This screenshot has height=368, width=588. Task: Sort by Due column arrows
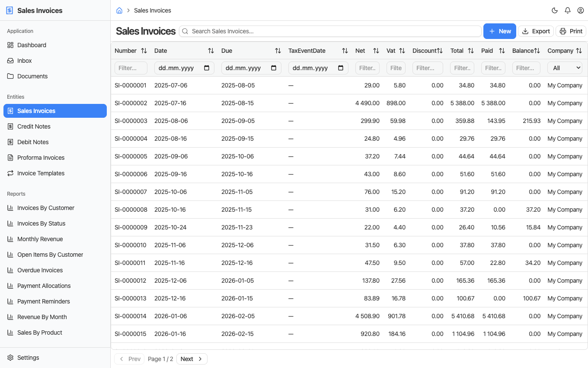coord(278,51)
